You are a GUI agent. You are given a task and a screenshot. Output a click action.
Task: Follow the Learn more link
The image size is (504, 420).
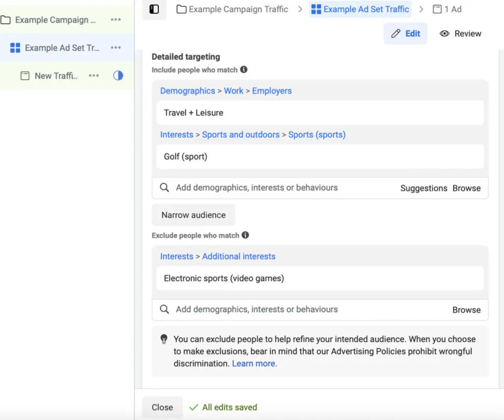254,363
